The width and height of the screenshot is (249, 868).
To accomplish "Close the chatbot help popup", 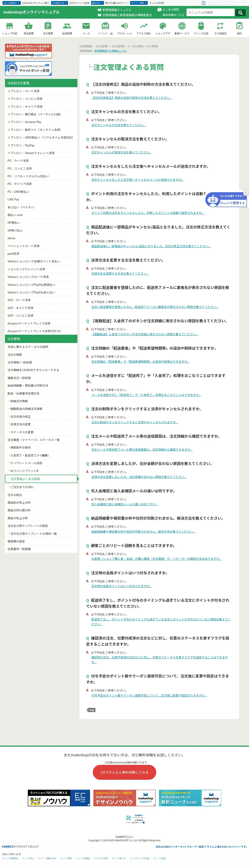I will coord(246,193).
